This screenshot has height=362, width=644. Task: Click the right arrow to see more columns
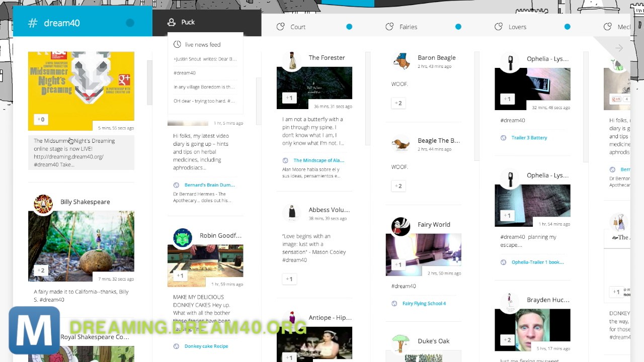619,48
